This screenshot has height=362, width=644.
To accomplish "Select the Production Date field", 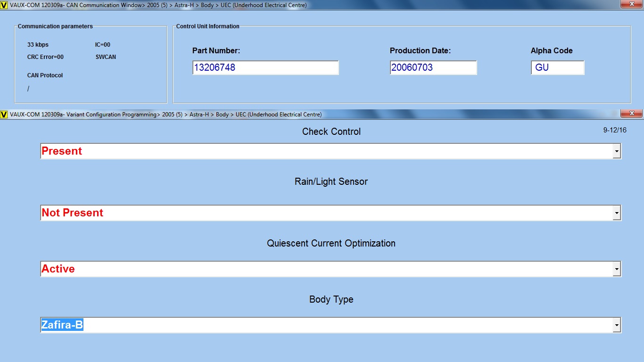I will point(433,67).
